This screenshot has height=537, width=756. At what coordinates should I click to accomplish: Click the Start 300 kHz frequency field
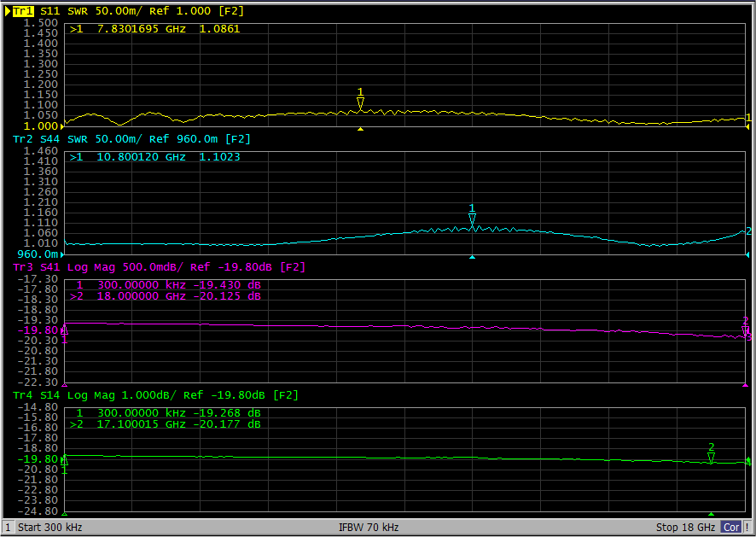click(x=50, y=528)
